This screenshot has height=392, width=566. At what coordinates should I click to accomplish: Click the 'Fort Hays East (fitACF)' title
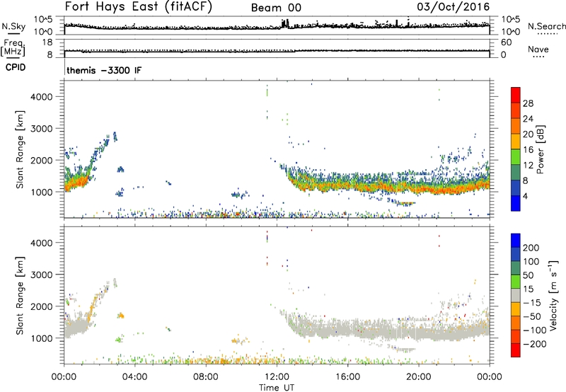138,7
